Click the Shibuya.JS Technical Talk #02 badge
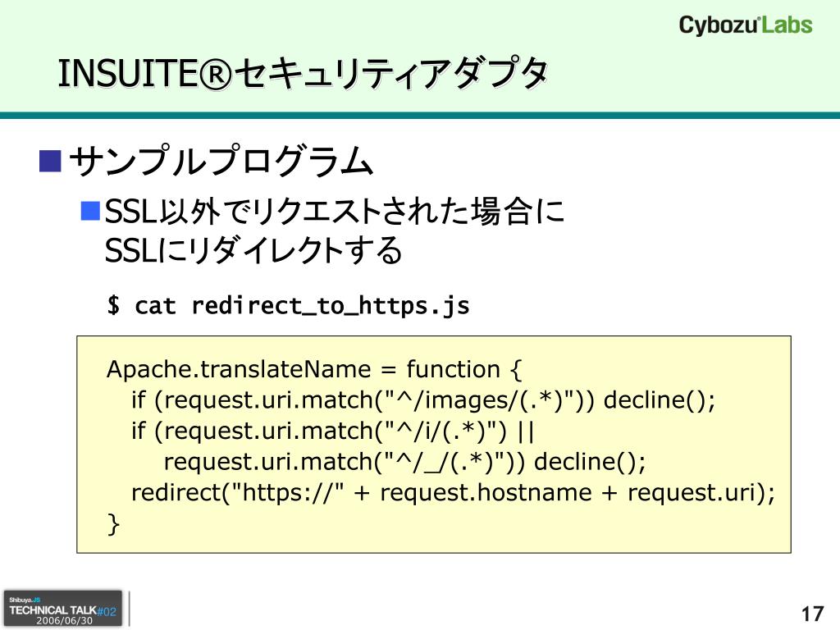 pos(63,609)
